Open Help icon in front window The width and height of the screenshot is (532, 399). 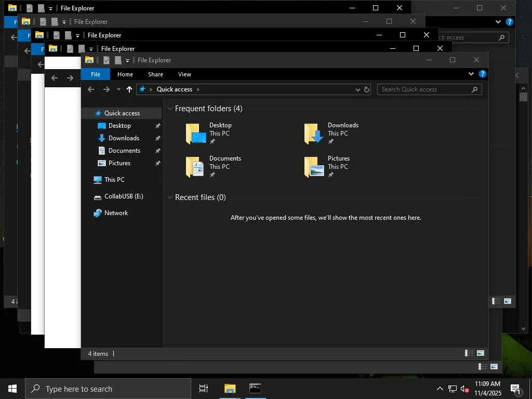[x=483, y=74]
